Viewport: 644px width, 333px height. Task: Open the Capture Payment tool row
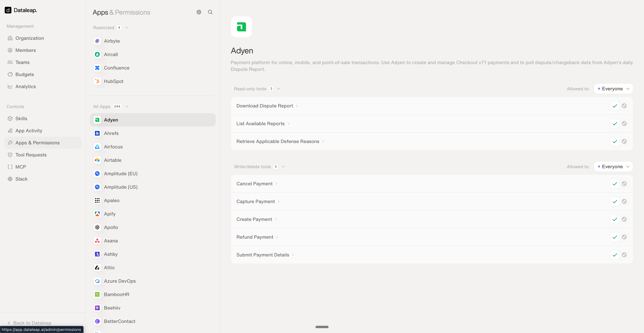(x=432, y=201)
